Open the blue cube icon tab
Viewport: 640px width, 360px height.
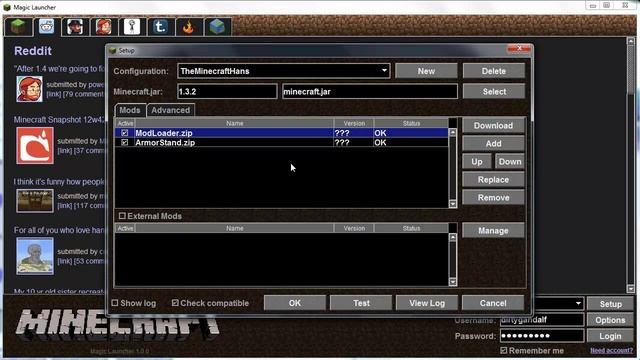(x=217, y=27)
